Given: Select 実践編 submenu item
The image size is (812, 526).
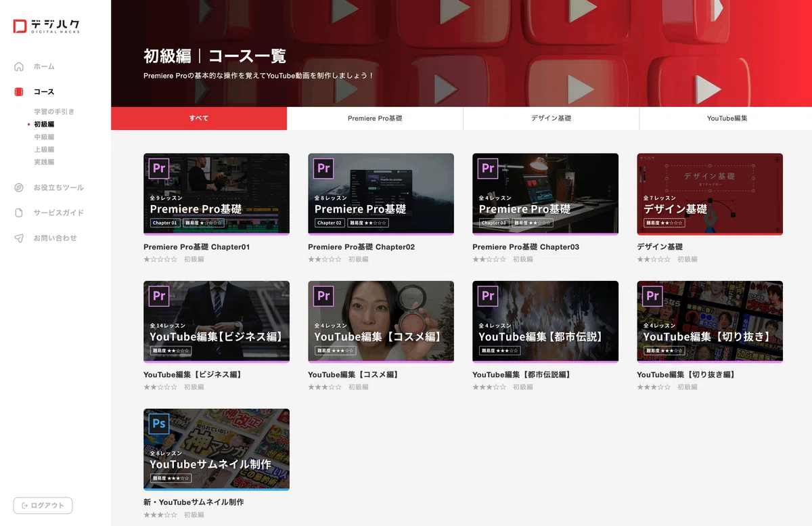Looking at the screenshot, I should tap(44, 162).
